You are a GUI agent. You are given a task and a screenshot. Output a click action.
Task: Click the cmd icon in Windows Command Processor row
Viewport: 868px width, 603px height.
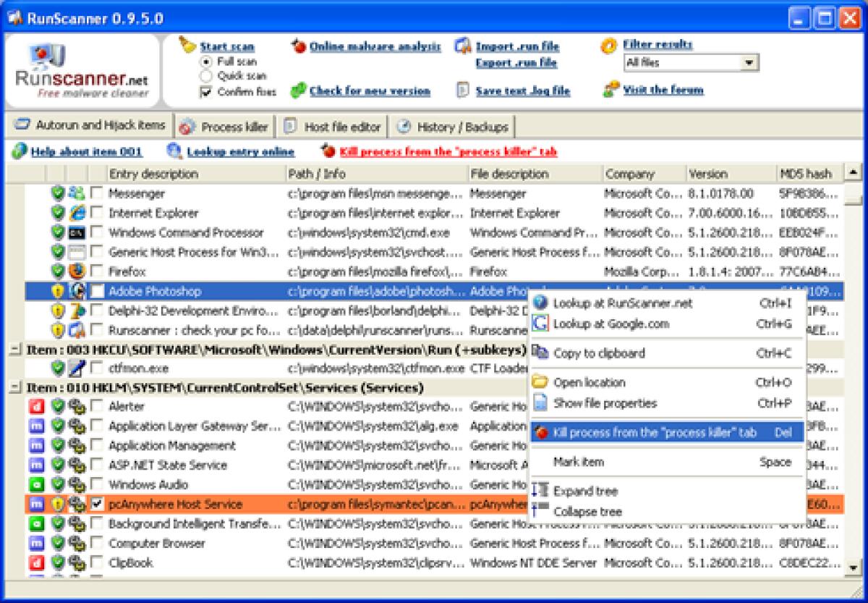tap(77, 232)
